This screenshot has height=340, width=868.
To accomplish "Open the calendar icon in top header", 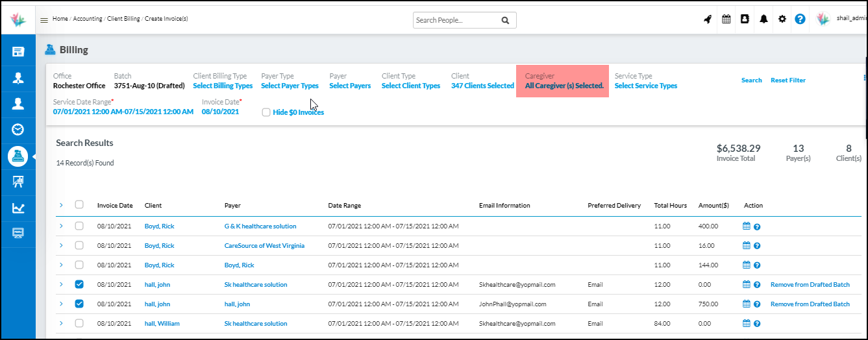I will (726, 19).
